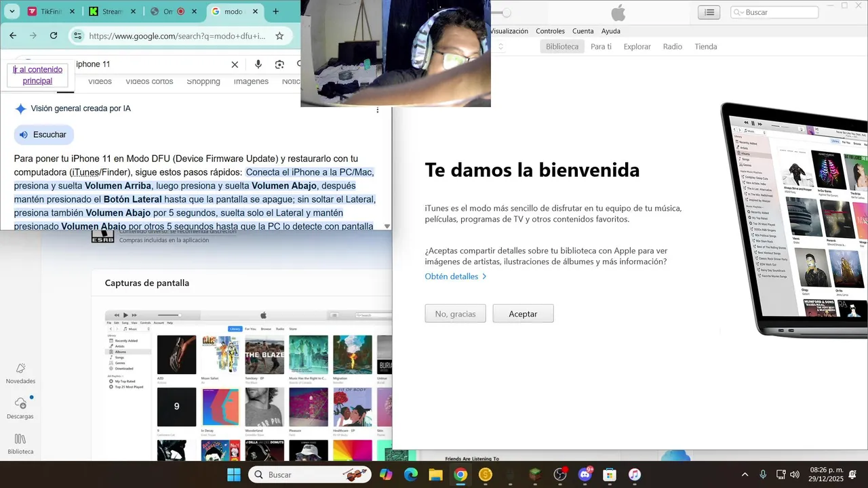
Task: Open Google Lens image search
Action: point(279,64)
